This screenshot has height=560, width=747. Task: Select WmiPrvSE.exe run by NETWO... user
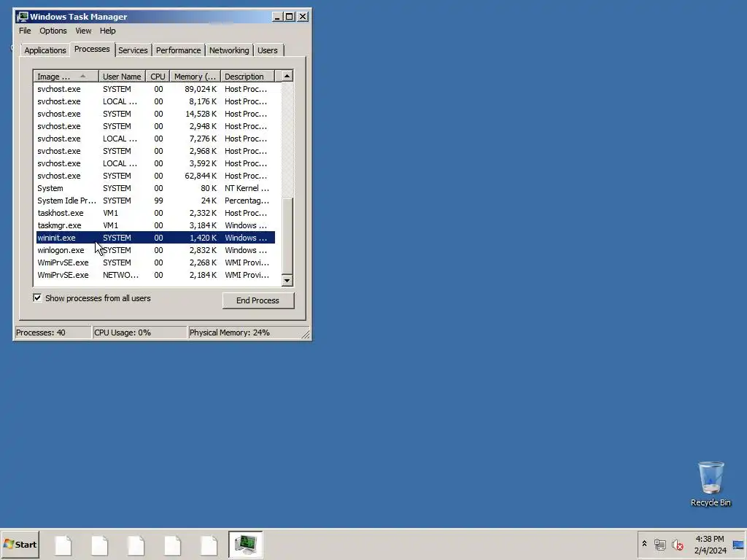point(155,275)
